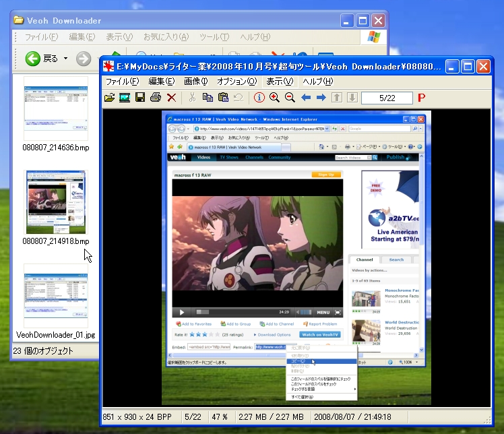Select thumbnail 080807_214918.bmp

[56, 202]
